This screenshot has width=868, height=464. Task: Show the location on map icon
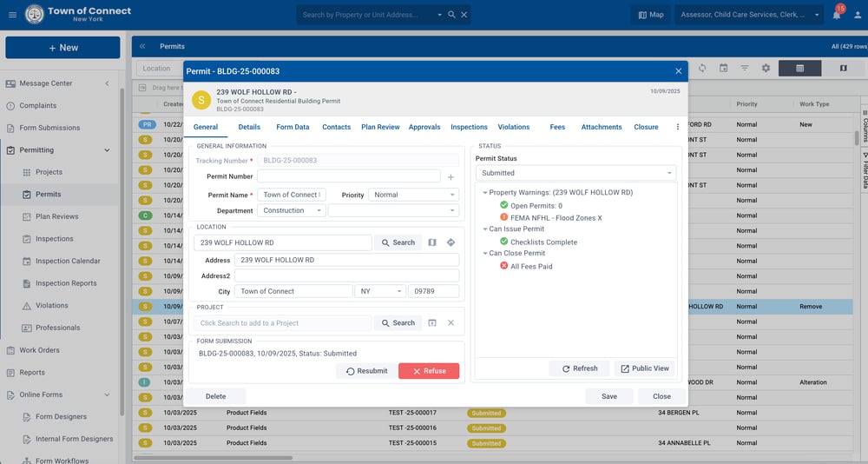(432, 242)
